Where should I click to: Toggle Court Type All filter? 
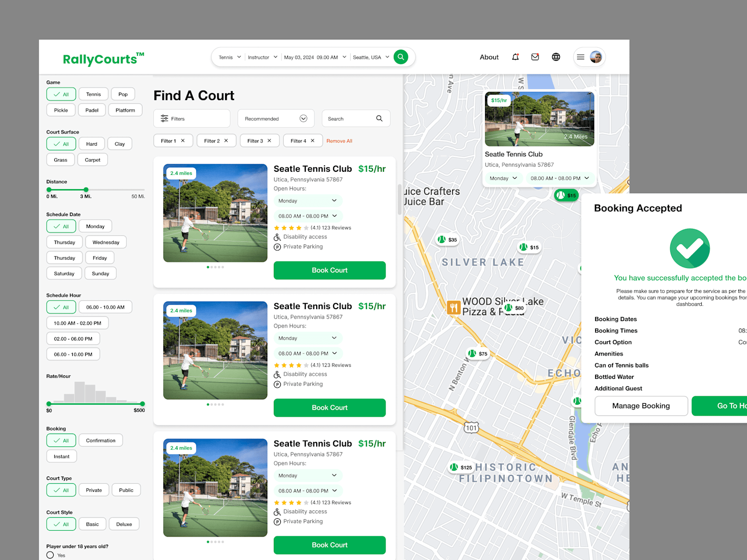click(61, 490)
